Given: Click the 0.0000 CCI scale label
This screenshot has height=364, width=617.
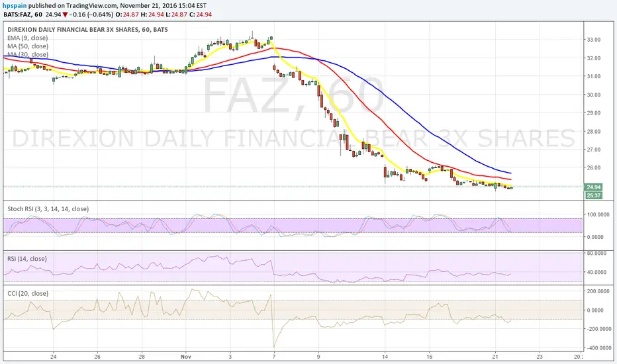Looking at the screenshot, I should pyautogui.click(x=595, y=310).
